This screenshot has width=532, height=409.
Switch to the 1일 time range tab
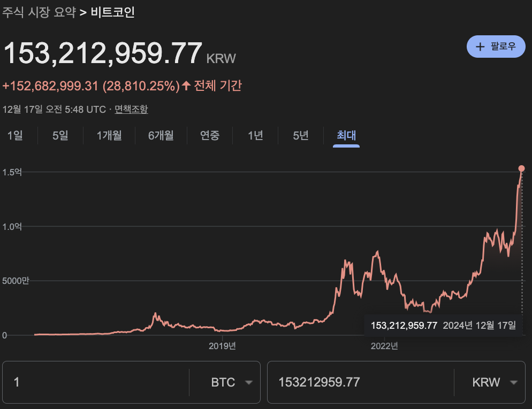[17, 136]
